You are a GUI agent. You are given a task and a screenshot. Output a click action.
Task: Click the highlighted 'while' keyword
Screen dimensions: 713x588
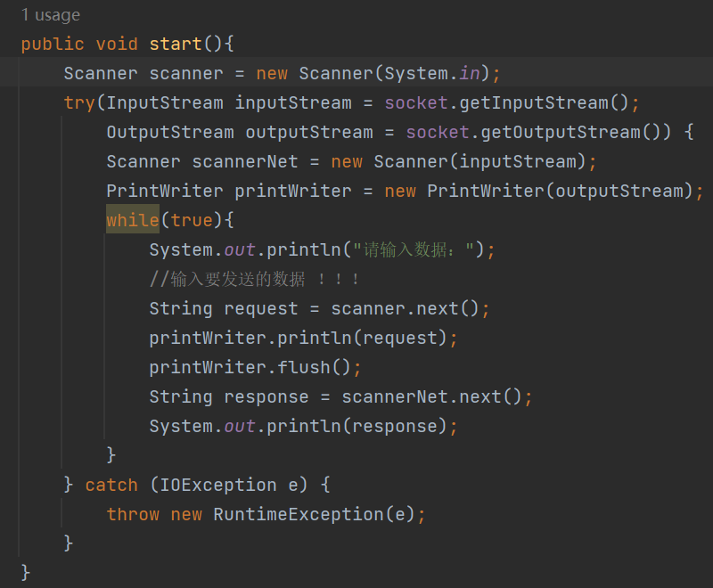[132, 220]
